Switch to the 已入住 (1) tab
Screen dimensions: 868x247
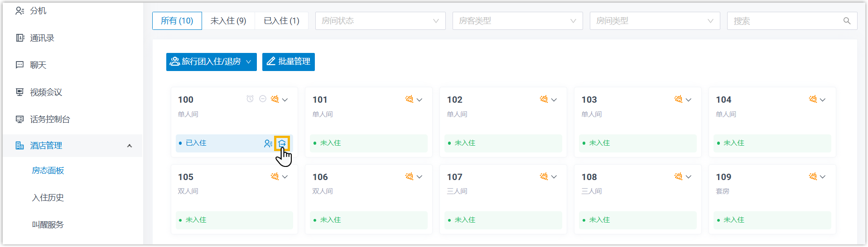point(281,21)
